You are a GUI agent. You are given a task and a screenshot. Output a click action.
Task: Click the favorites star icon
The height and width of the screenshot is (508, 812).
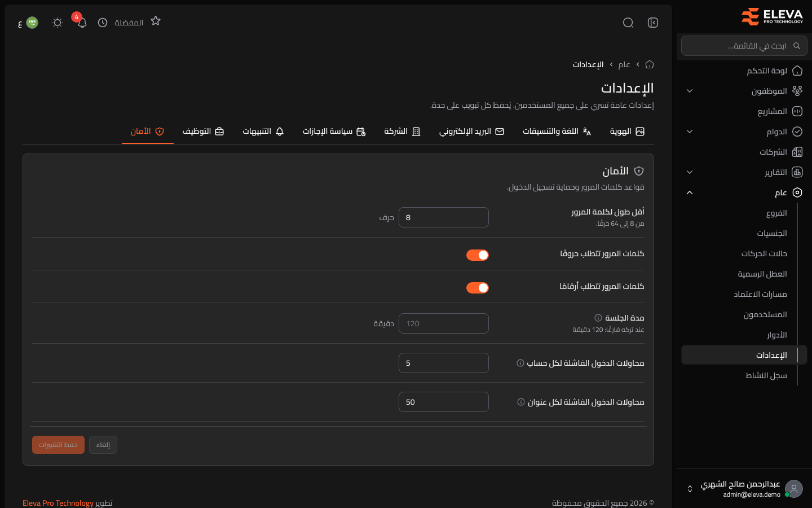click(x=156, y=21)
